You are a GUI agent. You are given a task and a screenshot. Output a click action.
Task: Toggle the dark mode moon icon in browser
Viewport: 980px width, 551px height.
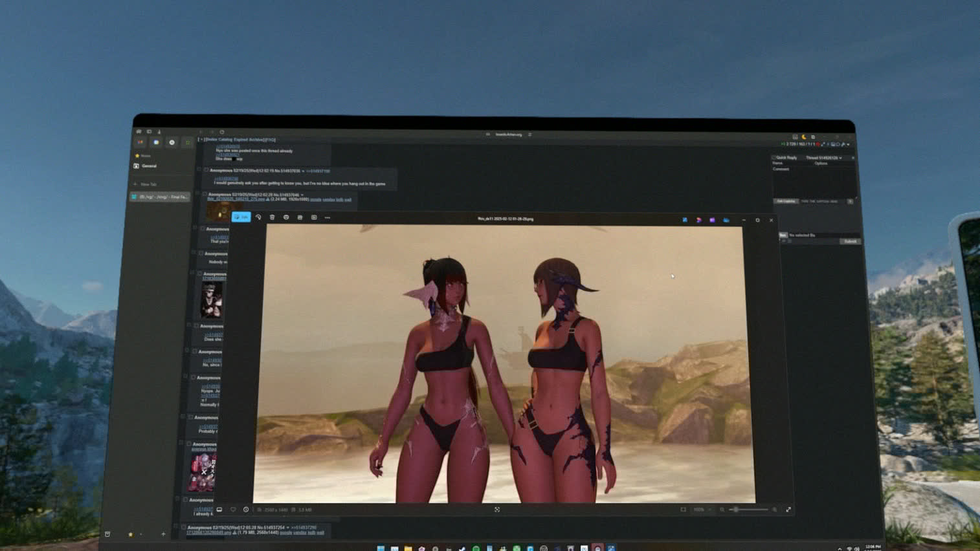805,137
